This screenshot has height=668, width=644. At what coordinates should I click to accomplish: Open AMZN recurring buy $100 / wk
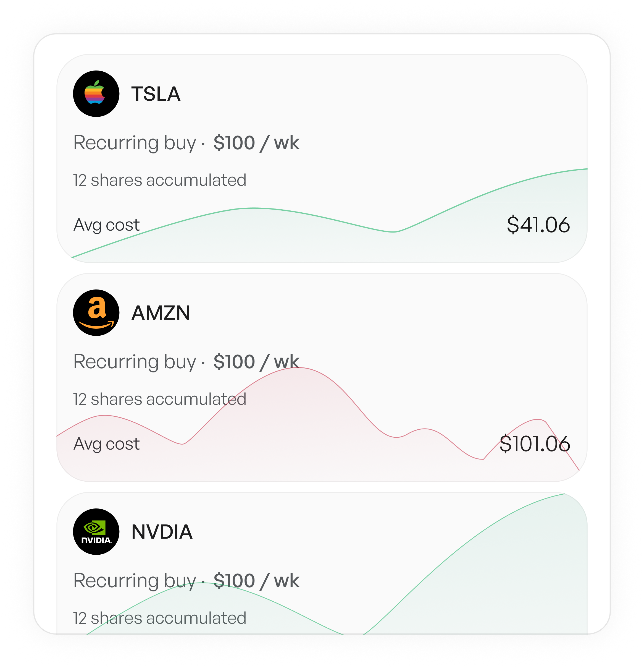coord(186,362)
